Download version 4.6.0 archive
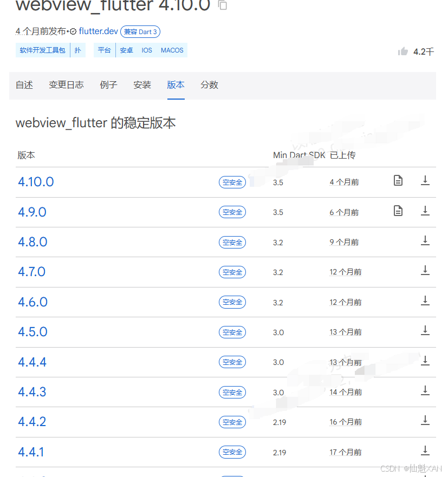The image size is (448, 477). pyautogui.click(x=425, y=300)
